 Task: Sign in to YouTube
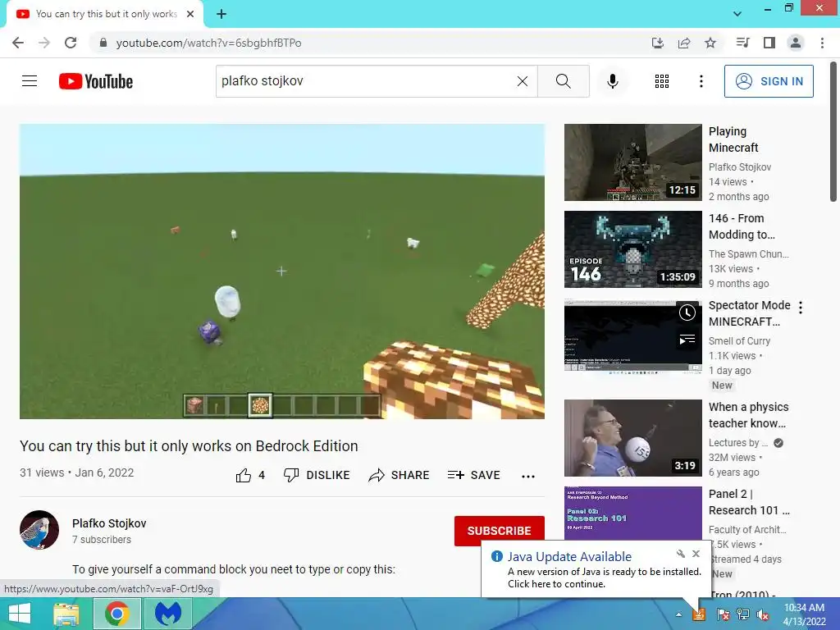(x=769, y=81)
